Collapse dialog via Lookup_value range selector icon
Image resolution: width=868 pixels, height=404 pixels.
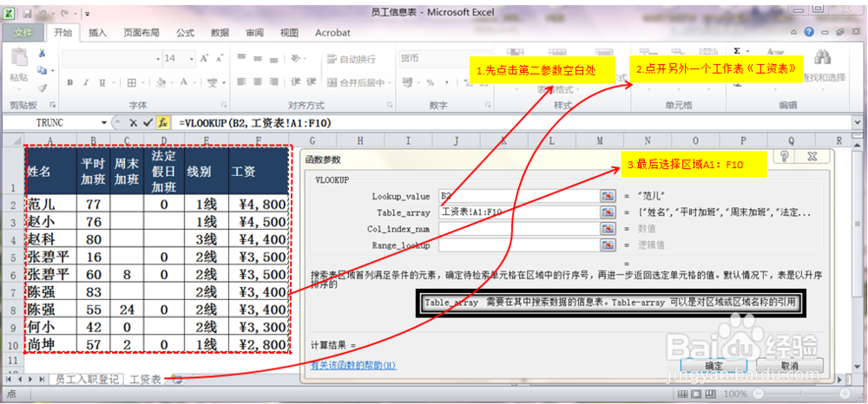coord(608,196)
